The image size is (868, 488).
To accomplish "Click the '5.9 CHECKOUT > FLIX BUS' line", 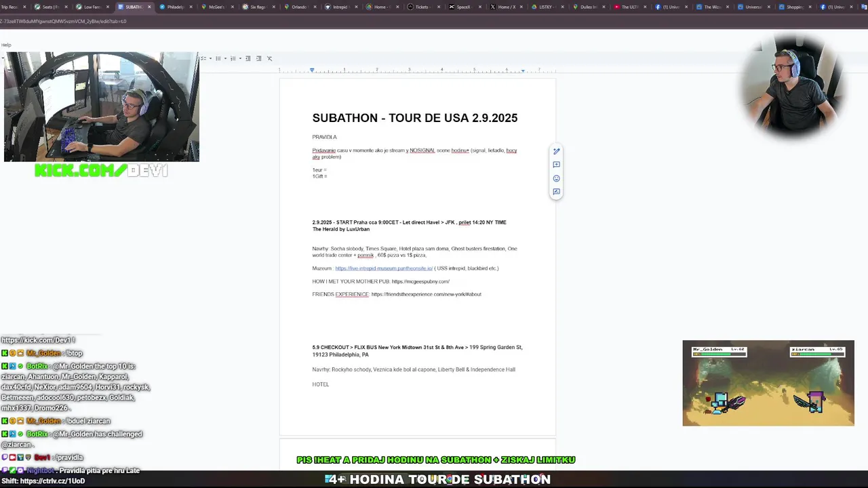I will tap(417, 350).
